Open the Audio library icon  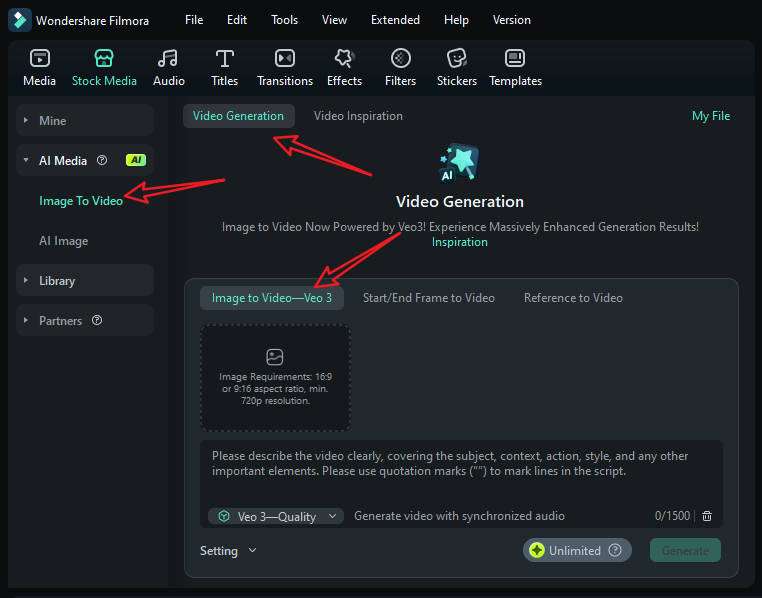(x=168, y=59)
